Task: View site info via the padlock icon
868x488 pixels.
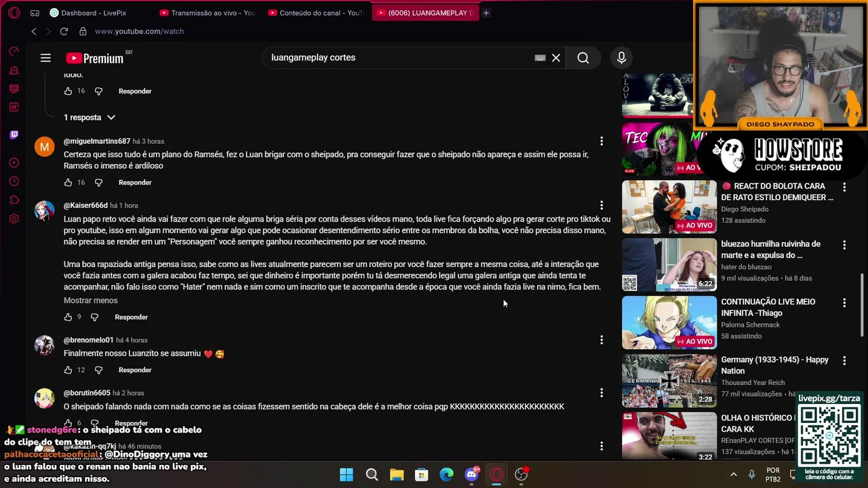Action: (x=83, y=31)
